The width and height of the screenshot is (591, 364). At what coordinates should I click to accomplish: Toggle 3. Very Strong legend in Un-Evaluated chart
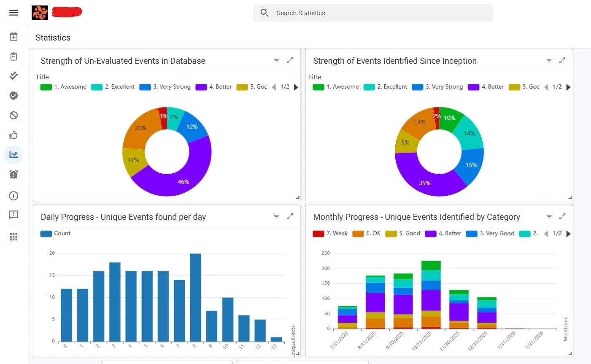[x=165, y=87]
